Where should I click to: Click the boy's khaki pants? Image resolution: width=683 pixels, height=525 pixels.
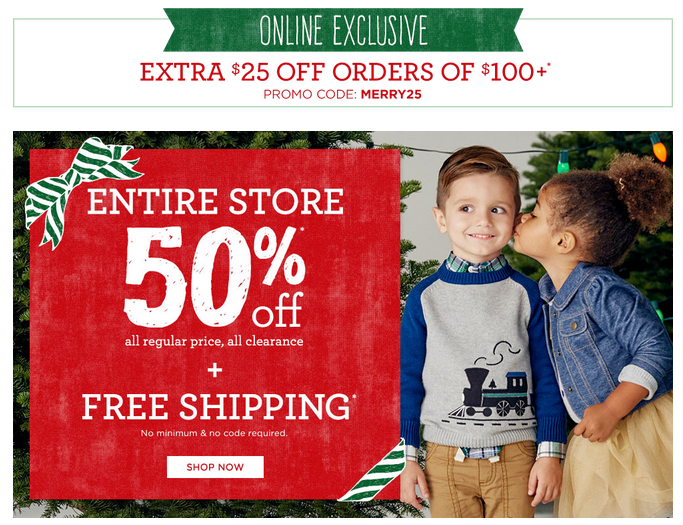[479, 481]
